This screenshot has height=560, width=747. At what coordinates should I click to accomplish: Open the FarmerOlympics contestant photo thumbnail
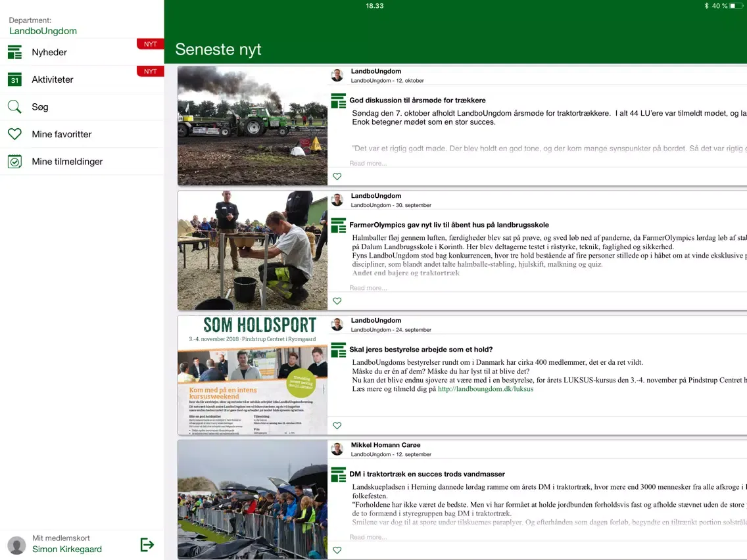click(253, 250)
